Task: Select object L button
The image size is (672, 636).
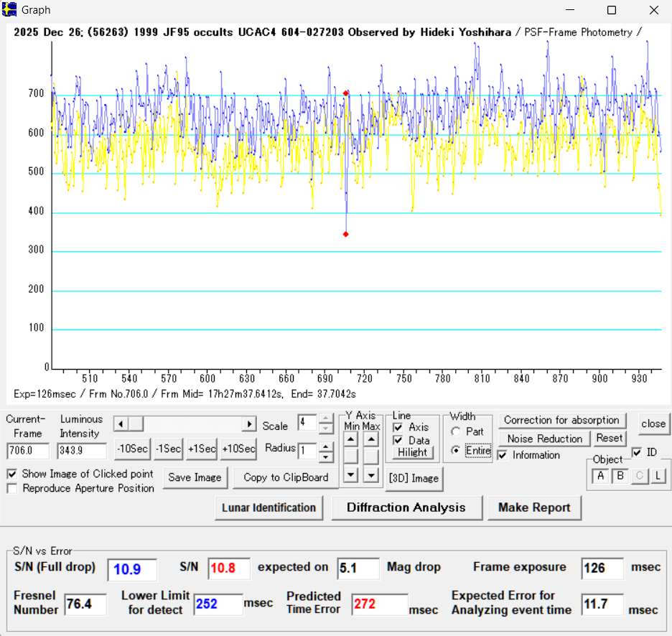Action: click(x=658, y=476)
